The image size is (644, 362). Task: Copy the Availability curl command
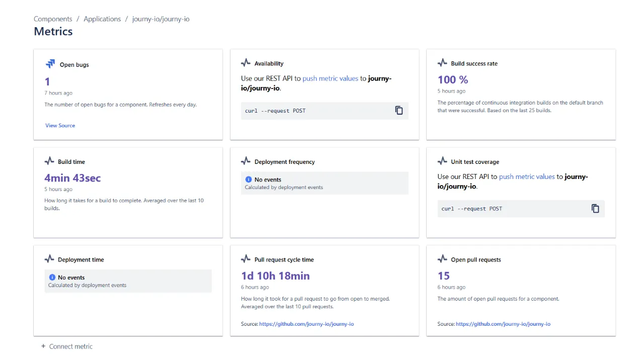point(399,110)
